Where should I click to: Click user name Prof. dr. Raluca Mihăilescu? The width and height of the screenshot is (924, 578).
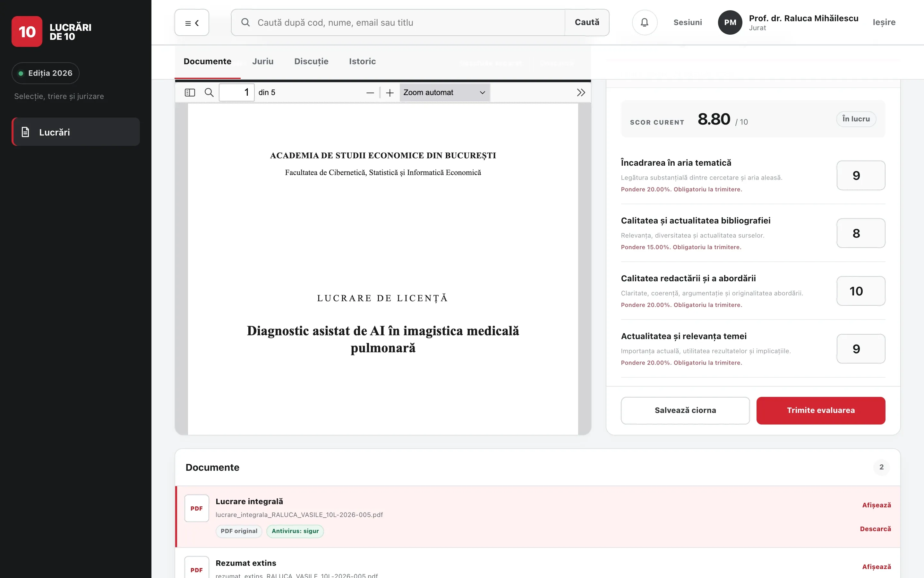(x=803, y=18)
